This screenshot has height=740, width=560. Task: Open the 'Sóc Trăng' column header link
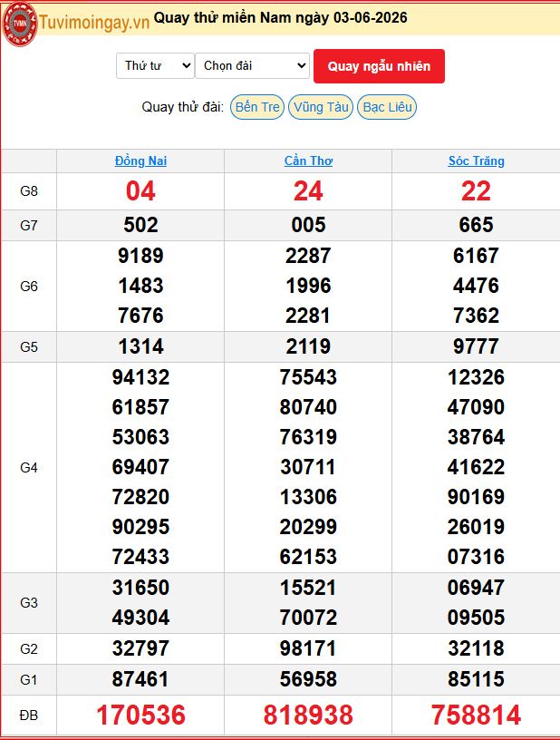(x=476, y=161)
